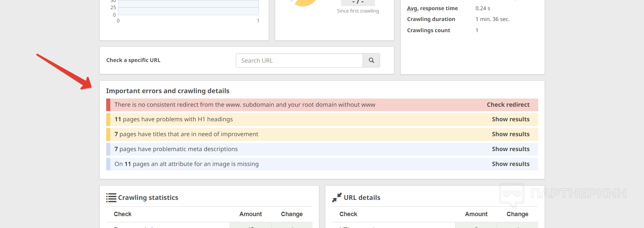Screen dimensions: 644x228
Task: Show results for H1 heading problems
Action: point(510,119)
